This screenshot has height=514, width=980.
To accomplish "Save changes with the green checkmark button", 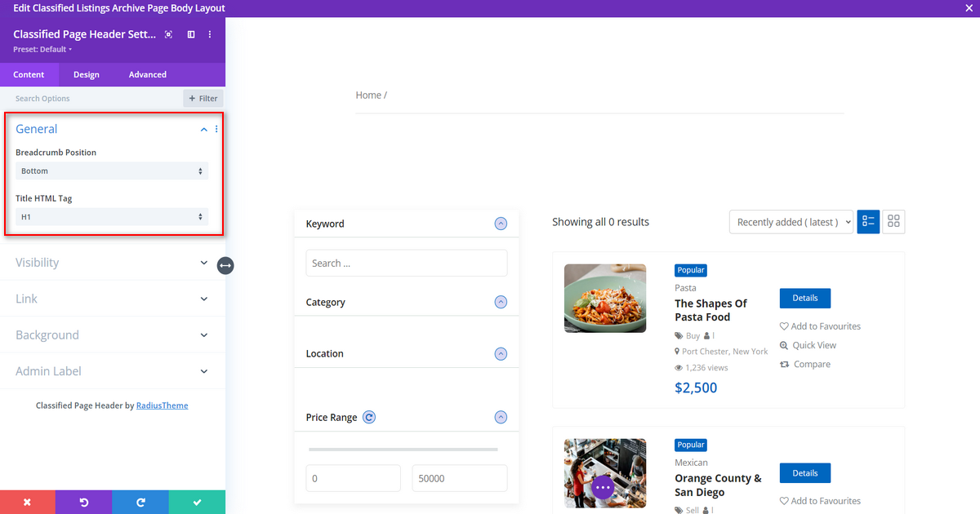I will point(197,503).
